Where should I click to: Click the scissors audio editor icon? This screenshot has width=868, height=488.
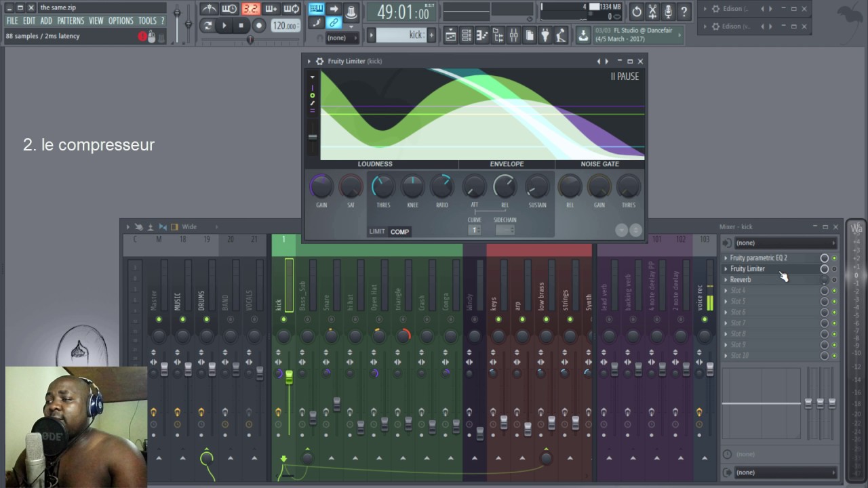pos(652,11)
